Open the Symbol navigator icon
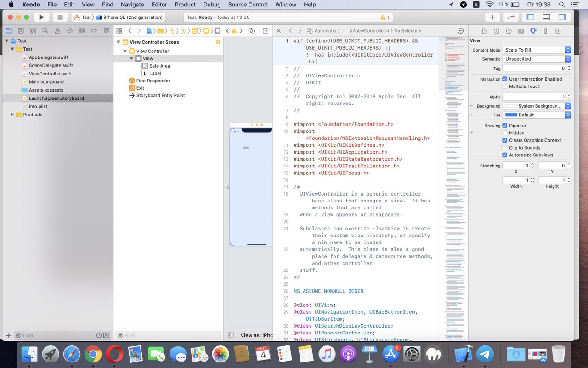The image size is (588, 368). click(x=33, y=31)
